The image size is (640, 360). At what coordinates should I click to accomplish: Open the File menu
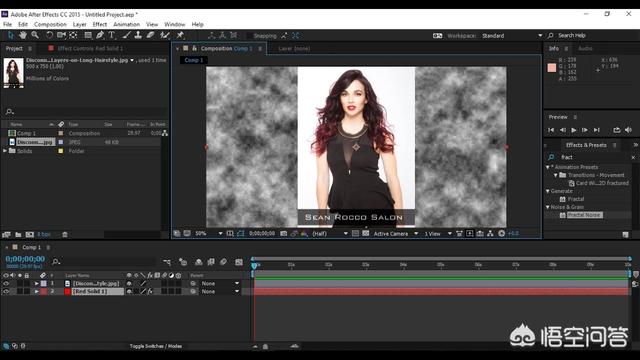[7, 24]
